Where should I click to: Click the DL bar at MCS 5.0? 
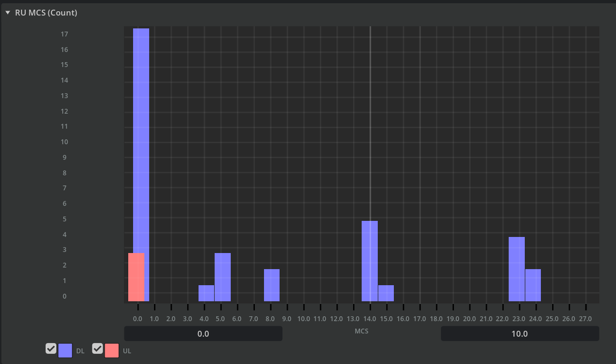[x=223, y=277]
